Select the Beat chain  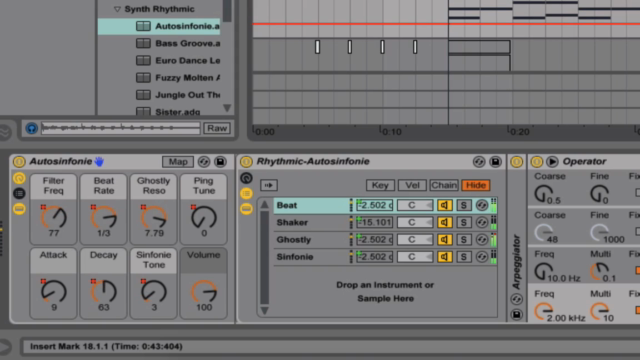tap(311, 205)
